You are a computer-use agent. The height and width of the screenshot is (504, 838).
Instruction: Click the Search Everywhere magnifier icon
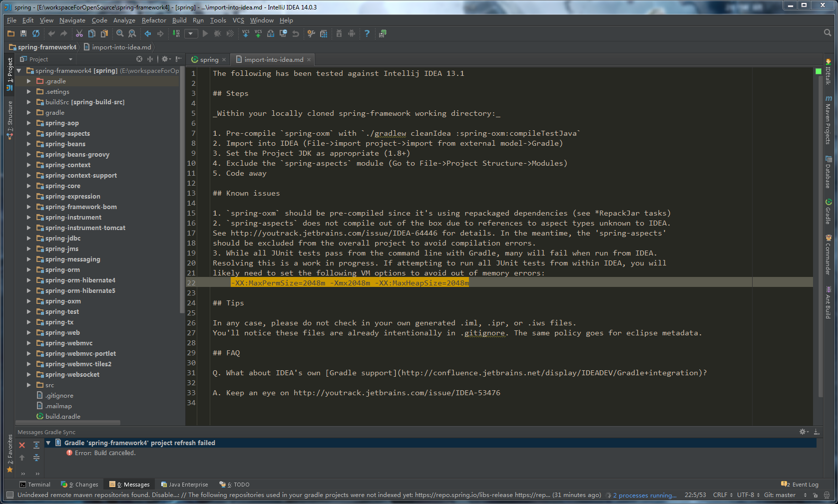pyautogui.click(x=828, y=33)
